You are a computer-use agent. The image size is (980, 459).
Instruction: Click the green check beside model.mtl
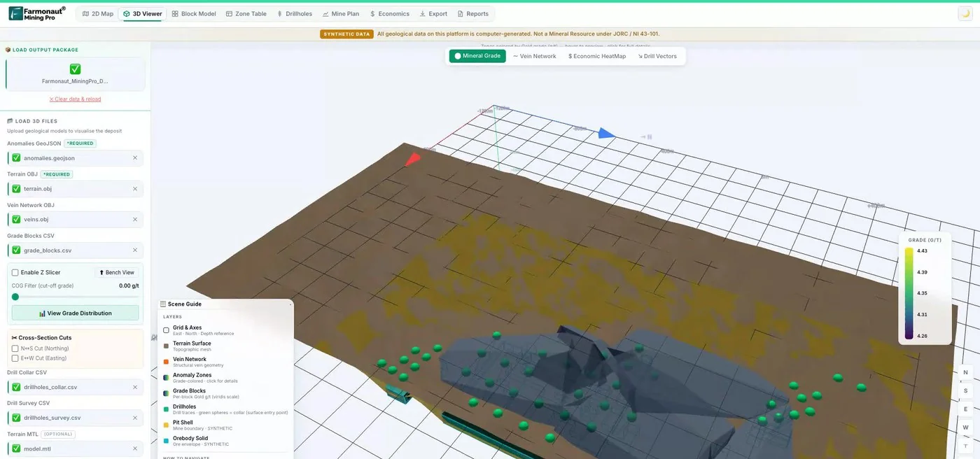coord(16,449)
